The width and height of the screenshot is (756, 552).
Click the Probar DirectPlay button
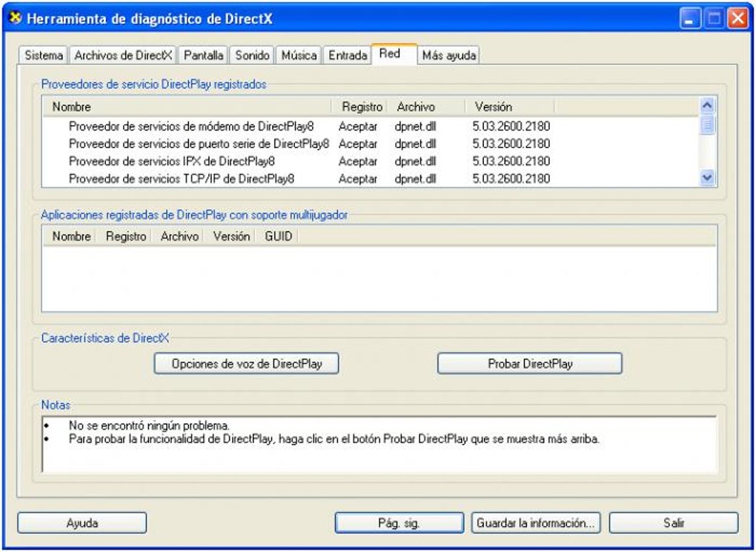(x=530, y=364)
